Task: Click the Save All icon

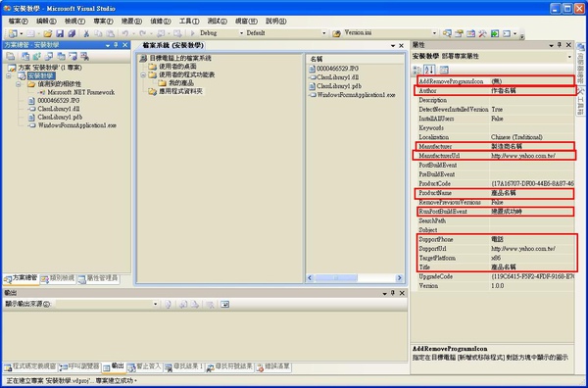Action: pyautogui.click(x=72, y=33)
